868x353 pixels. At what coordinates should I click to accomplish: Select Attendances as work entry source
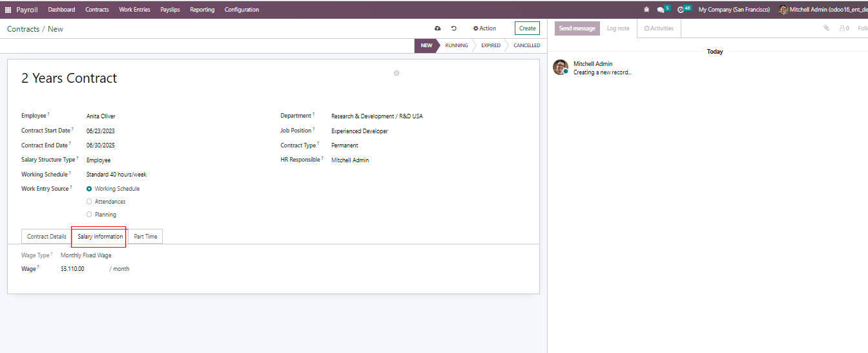pos(89,202)
